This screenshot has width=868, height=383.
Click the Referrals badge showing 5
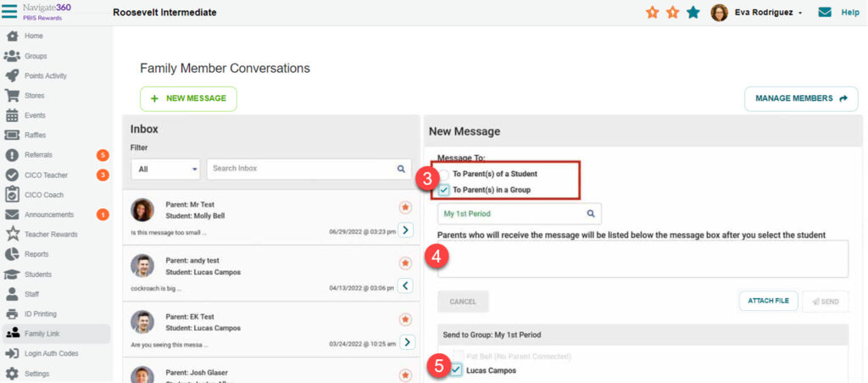pos(103,155)
